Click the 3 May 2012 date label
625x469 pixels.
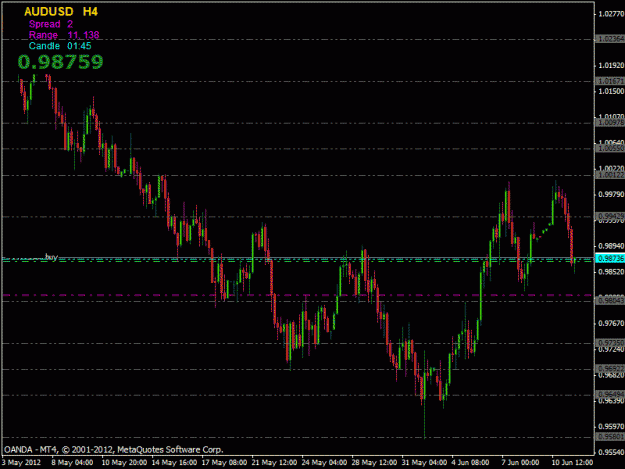click(21, 463)
